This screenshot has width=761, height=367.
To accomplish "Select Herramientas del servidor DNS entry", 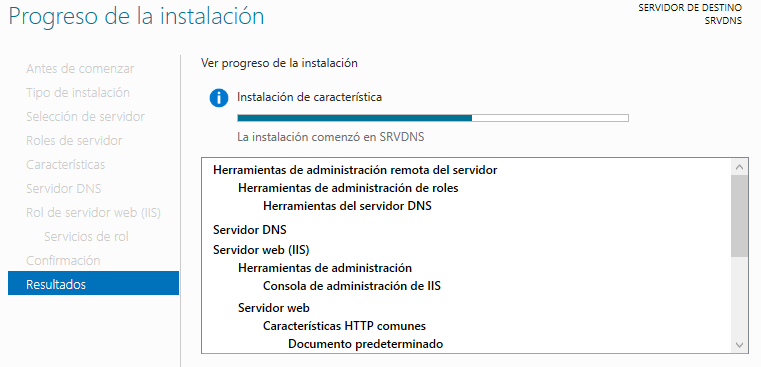I will tap(347, 206).
